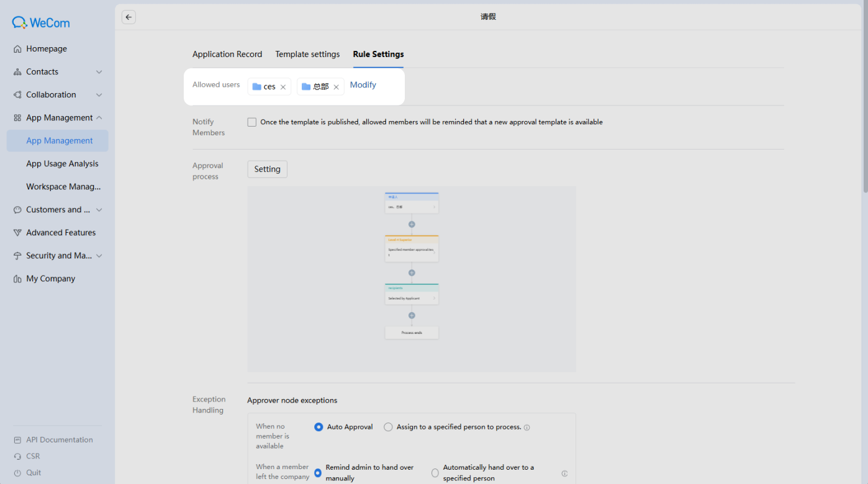Select the Auto Approval radio option
This screenshot has width=868, height=484.
pyautogui.click(x=319, y=427)
